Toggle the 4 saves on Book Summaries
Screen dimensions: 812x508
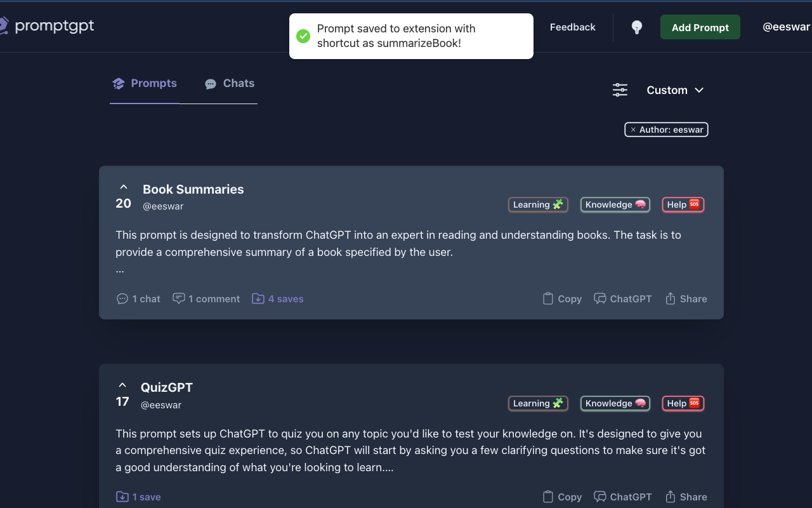[x=278, y=298]
